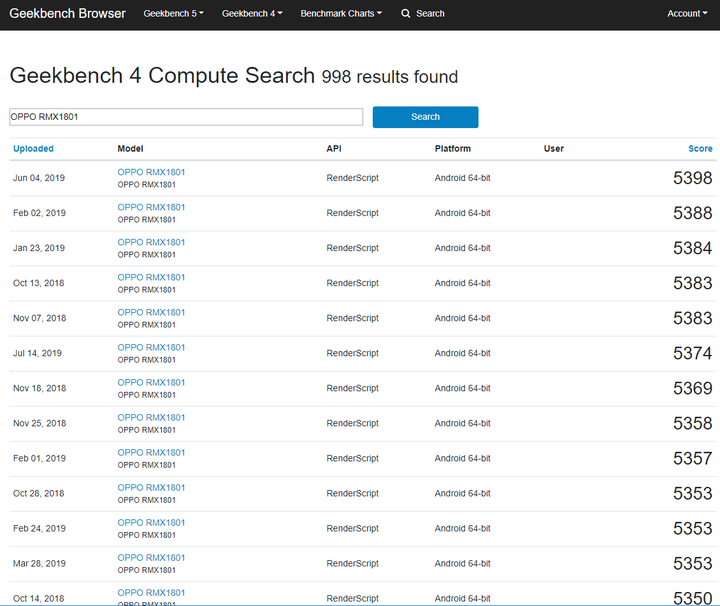
Task: Open OPPO RMX1801 result from Jan 23, 2019
Action: tap(151, 242)
